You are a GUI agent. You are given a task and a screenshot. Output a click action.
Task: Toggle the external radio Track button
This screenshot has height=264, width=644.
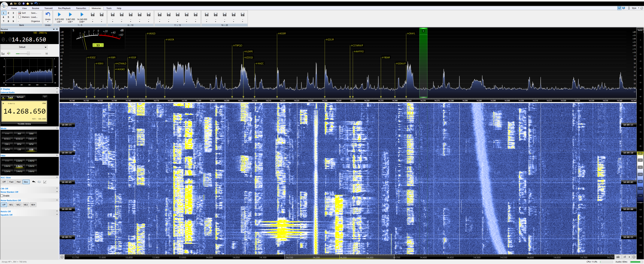point(10,97)
